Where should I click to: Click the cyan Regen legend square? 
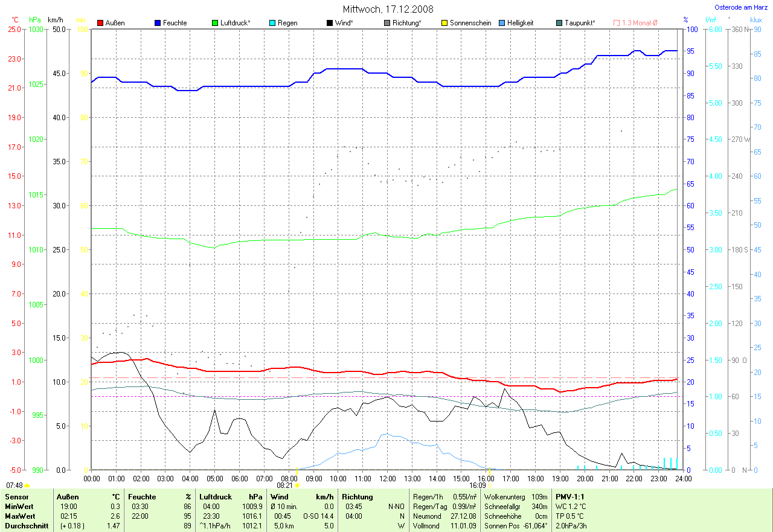(x=273, y=23)
